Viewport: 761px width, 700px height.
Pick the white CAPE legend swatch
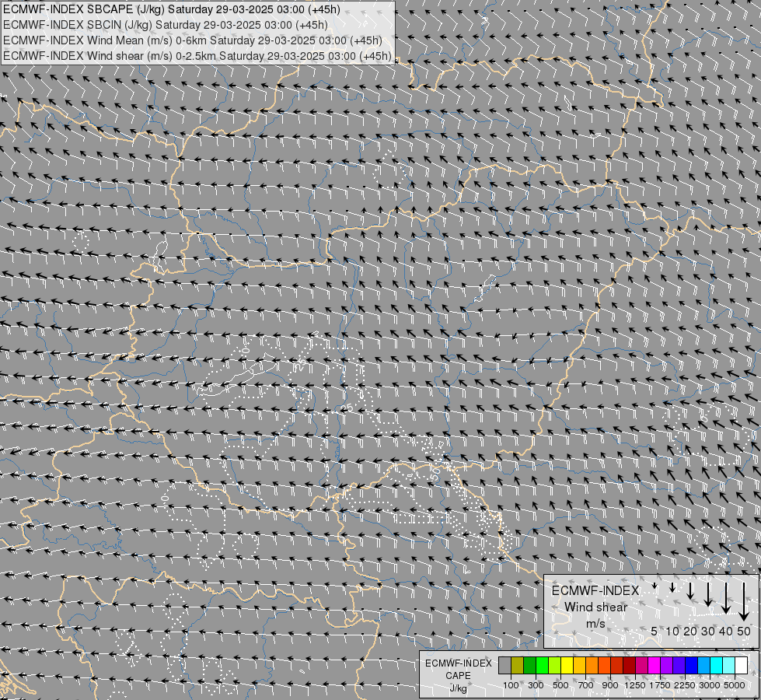(x=742, y=666)
